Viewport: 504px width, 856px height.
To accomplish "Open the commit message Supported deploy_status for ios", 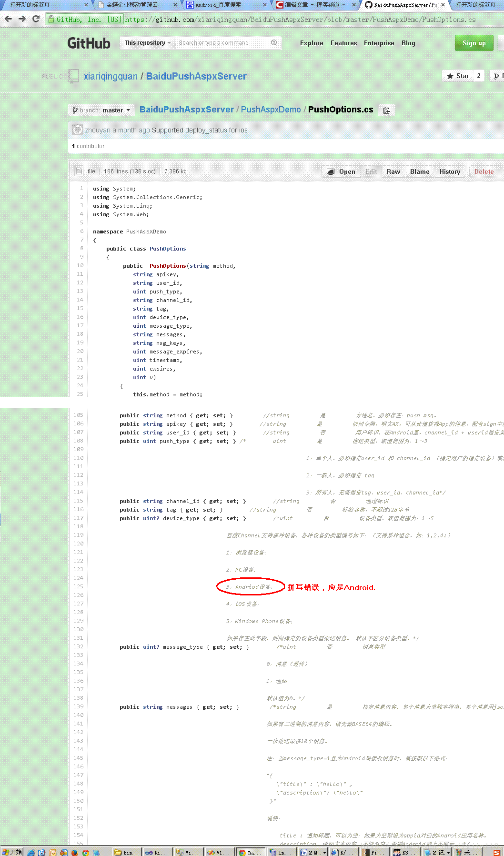I will [x=200, y=130].
